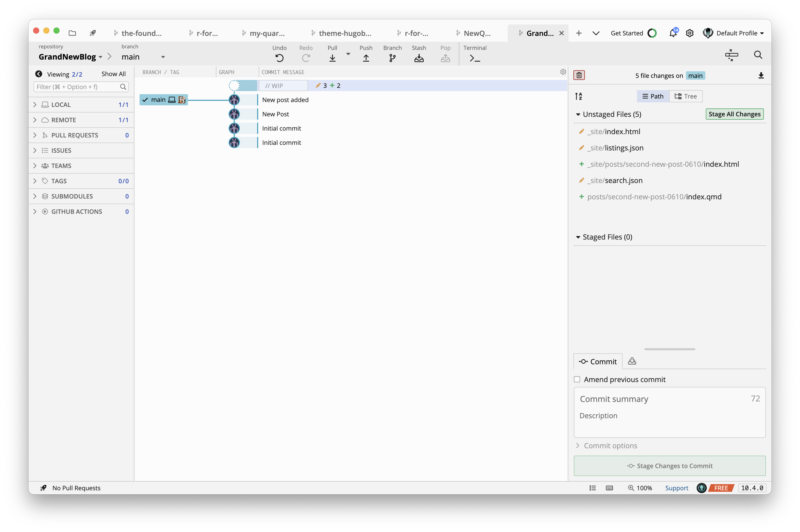
Task: Create a branch with the Branch icon
Action: click(x=392, y=58)
